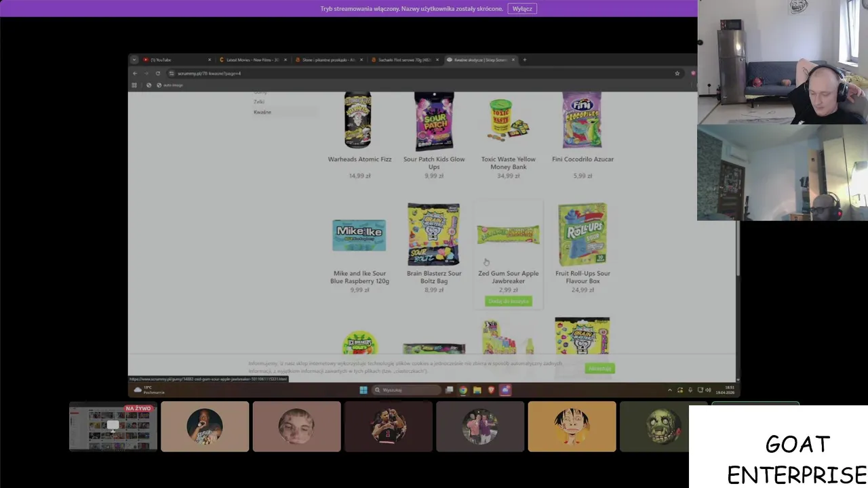Screen dimensions: 868x488
Task: Select participant with straw hat anime avatar
Action: [572, 426]
